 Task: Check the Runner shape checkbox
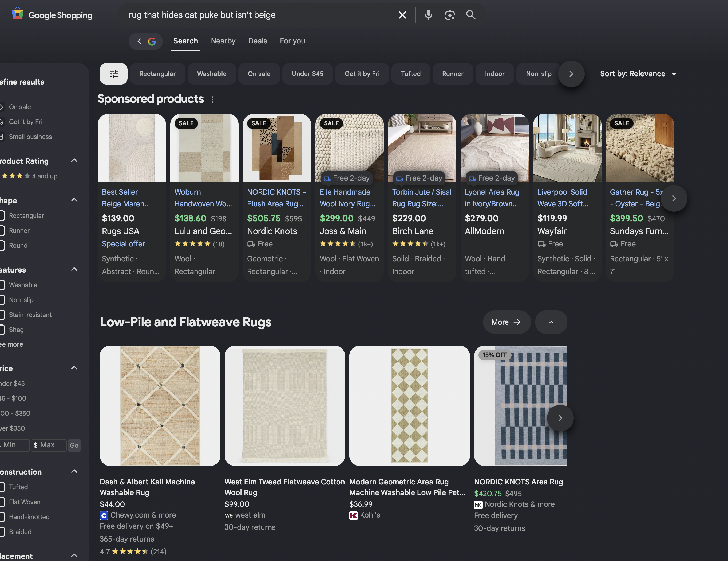[x=2, y=231]
